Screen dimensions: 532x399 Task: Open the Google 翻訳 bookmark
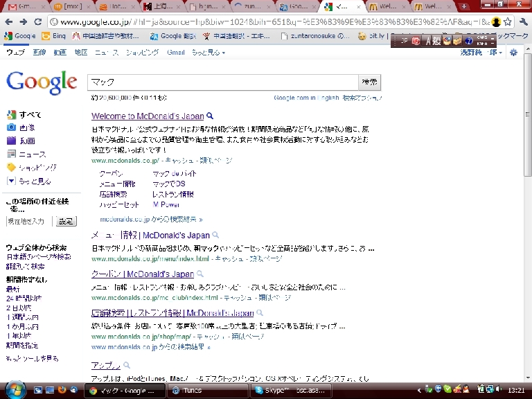[x=173, y=35]
